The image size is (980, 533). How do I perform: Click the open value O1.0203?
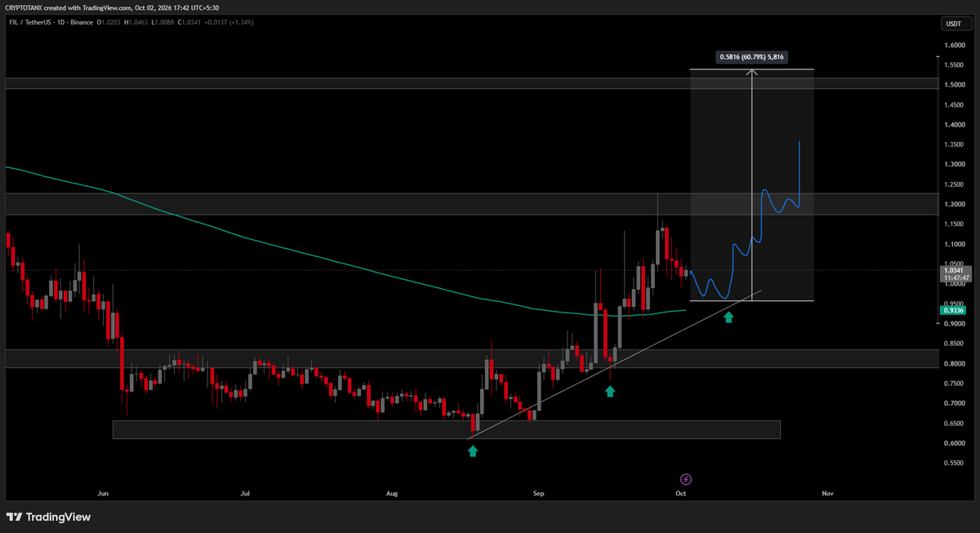tap(109, 21)
